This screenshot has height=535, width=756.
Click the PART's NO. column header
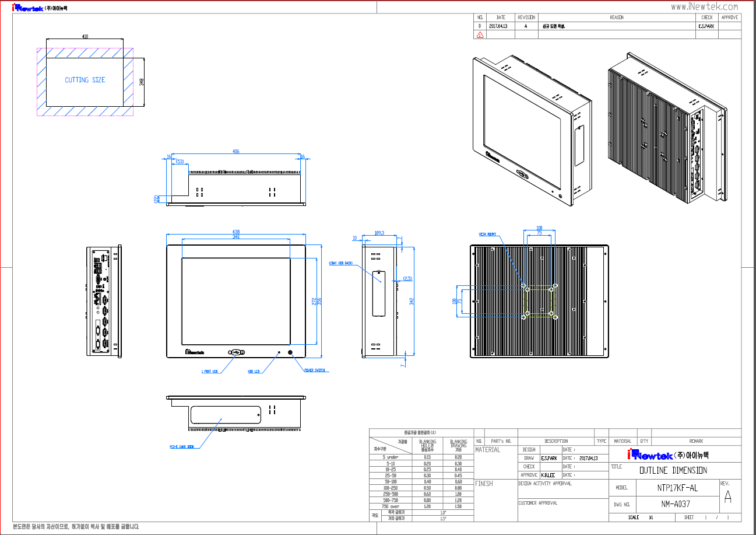point(501,441)
